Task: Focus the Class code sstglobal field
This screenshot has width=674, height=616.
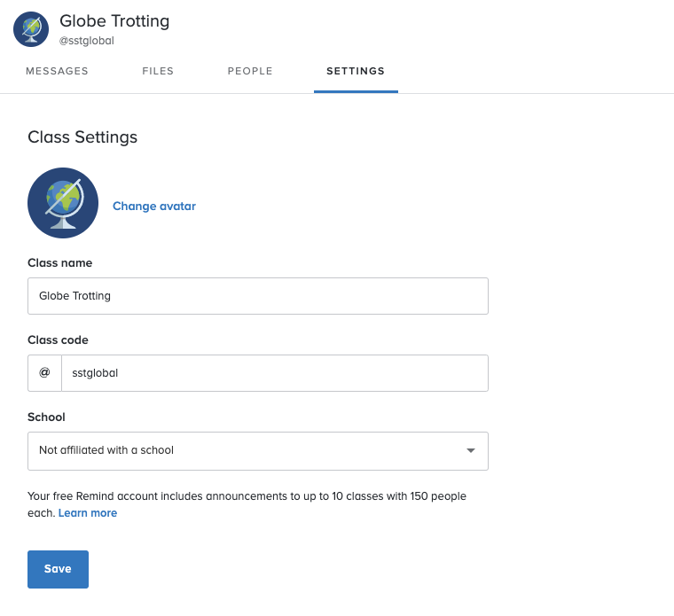Action: [x=275, y=373]
